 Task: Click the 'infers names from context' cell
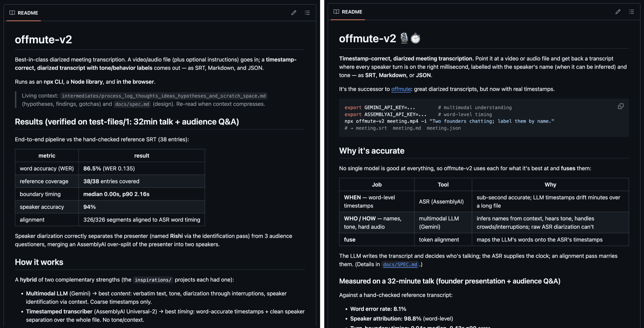pos(550,223)
